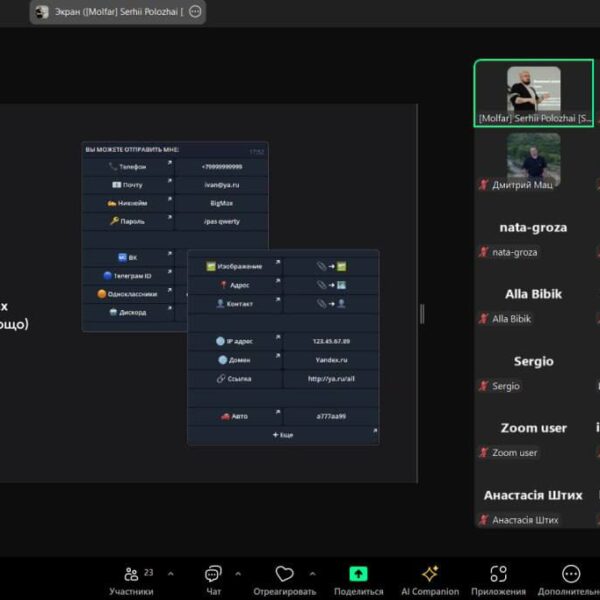This screenshot has width=600, height=600.
Task: Click the muted microphone icon beside Дмитрий Мац
Action: pos(484,185)
